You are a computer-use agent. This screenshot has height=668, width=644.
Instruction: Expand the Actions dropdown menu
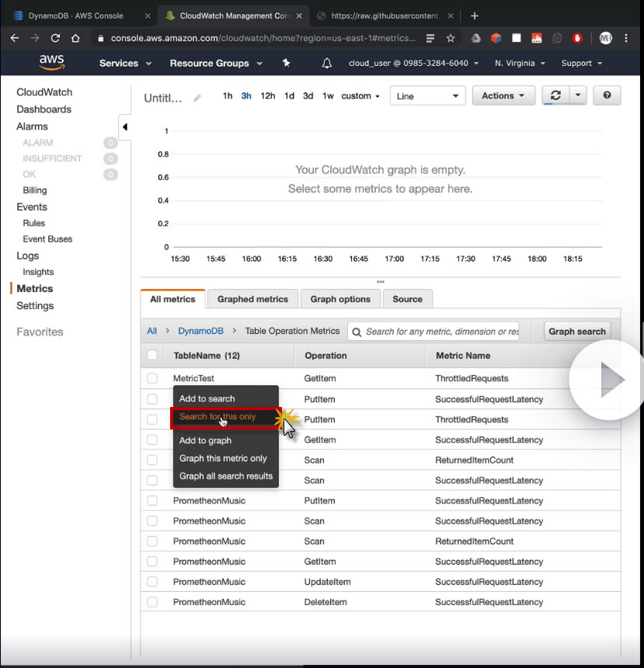(503, 96)
